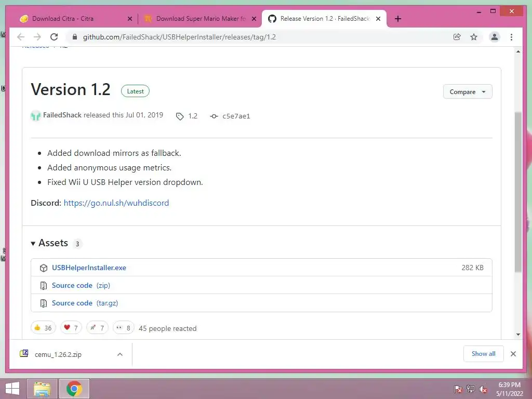The image size is (532, 399).
Task: Bookmark this page with the star icon
Action: click(474, 37)
